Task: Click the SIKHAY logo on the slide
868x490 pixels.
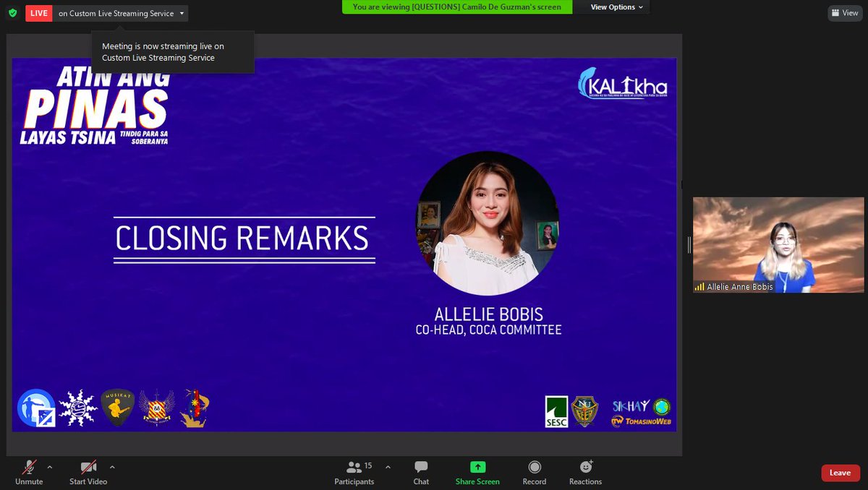Action: coord(631,406)
